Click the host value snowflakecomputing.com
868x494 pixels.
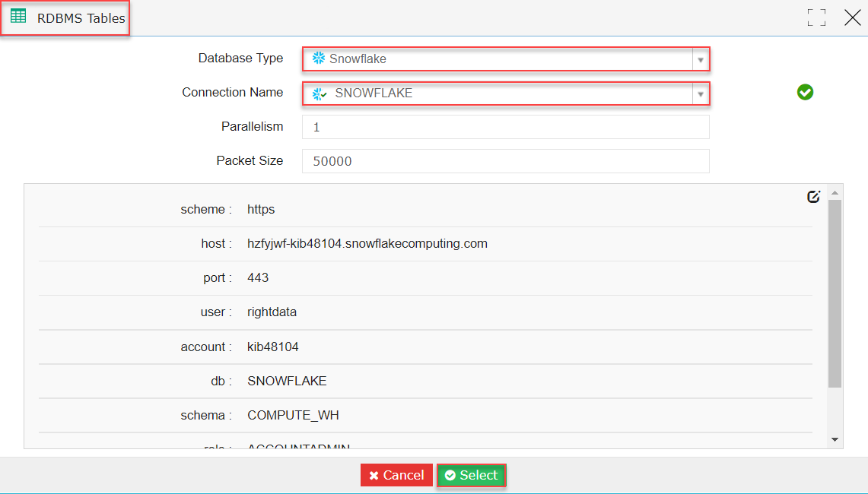tap(367, 244)
